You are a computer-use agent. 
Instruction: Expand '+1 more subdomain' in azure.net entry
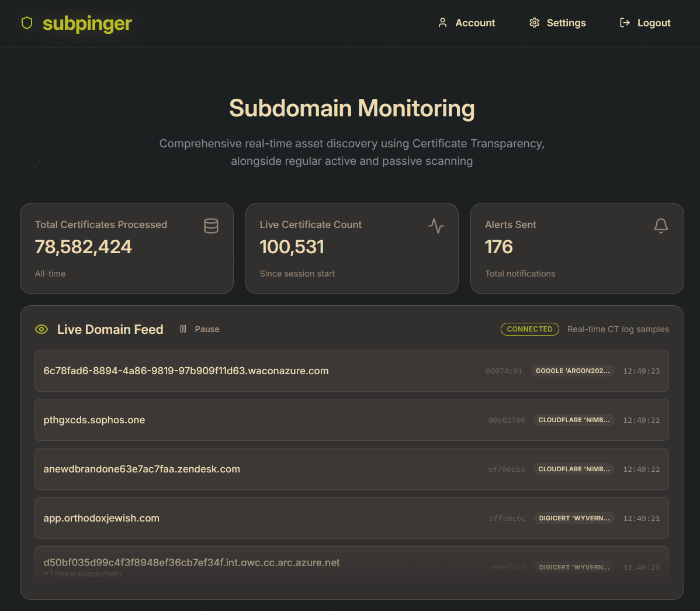coord(82,574)
